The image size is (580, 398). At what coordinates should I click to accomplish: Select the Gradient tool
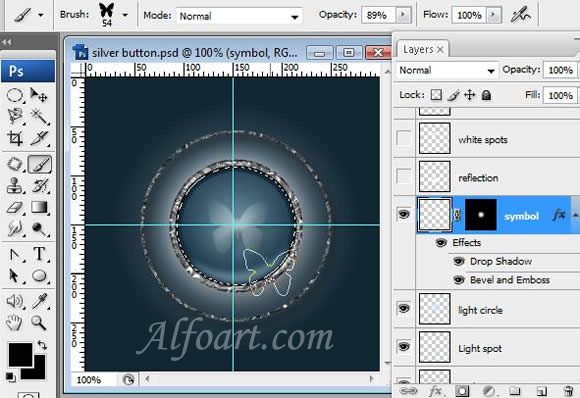[x=39, y=208]
